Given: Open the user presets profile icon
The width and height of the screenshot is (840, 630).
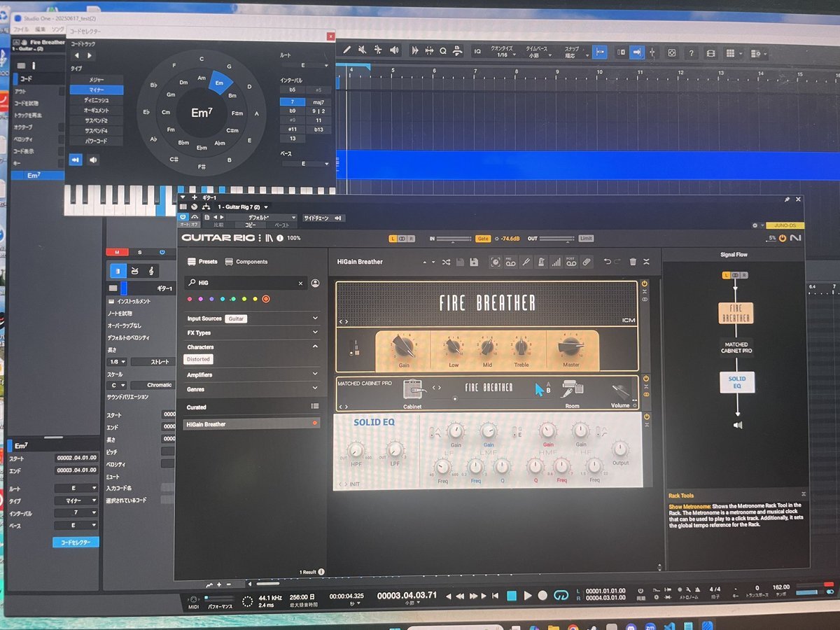Looking at the screenshot, I should coord(315,283).
